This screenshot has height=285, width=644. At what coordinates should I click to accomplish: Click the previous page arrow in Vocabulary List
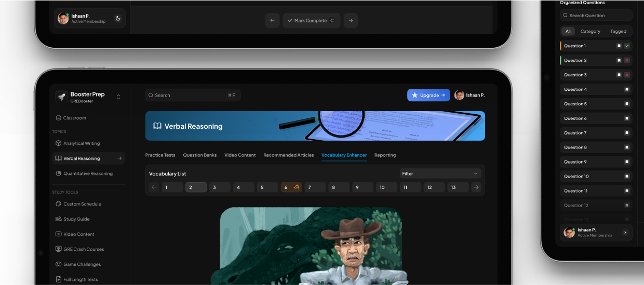click(x=154, y=187)
